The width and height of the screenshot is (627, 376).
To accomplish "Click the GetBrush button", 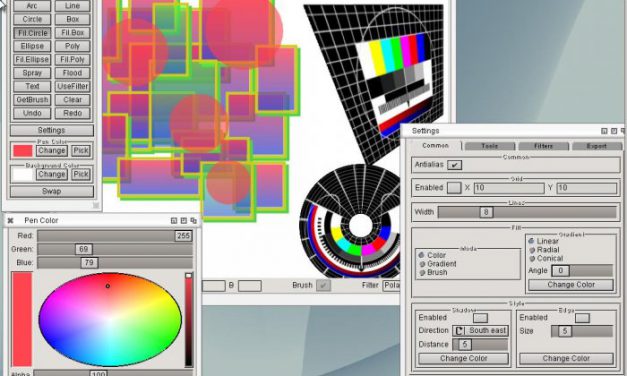I will click(32, 100).
